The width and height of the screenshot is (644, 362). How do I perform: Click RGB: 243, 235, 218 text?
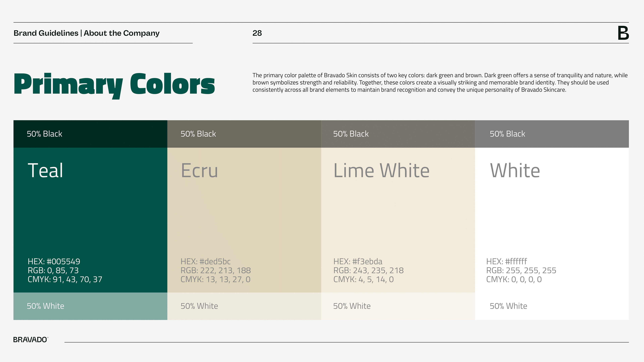(368, 270)
